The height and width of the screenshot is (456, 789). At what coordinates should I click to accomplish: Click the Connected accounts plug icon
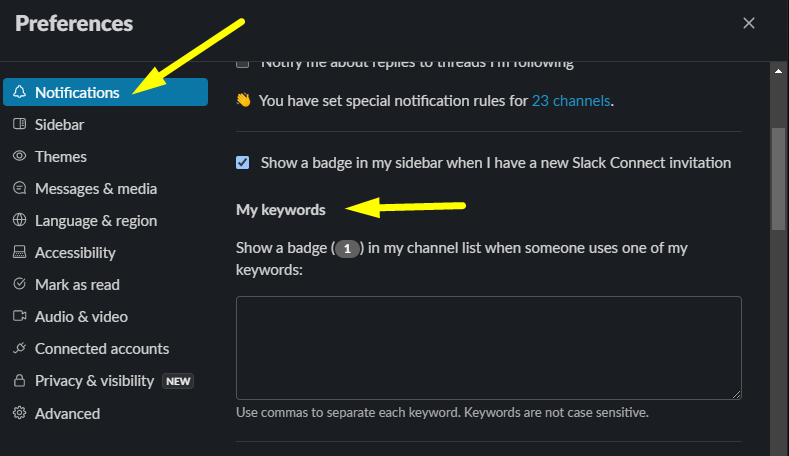[x=19, y=349]
